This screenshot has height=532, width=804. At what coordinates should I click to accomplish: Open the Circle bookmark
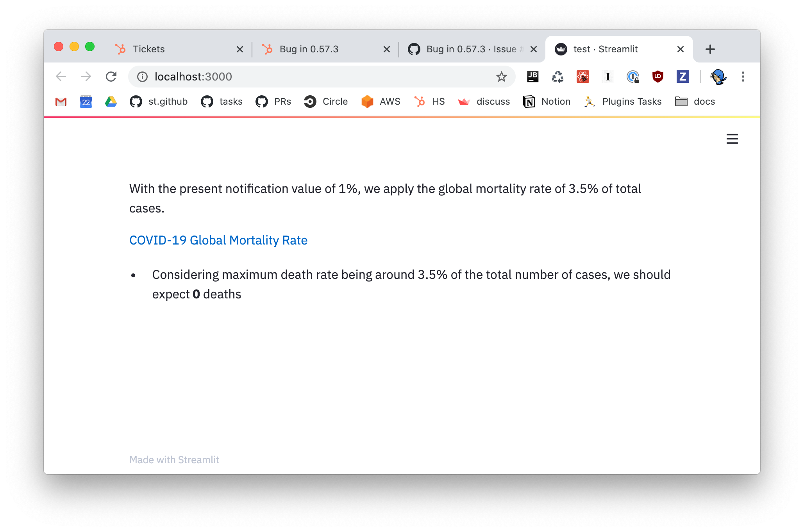(325, 102)
